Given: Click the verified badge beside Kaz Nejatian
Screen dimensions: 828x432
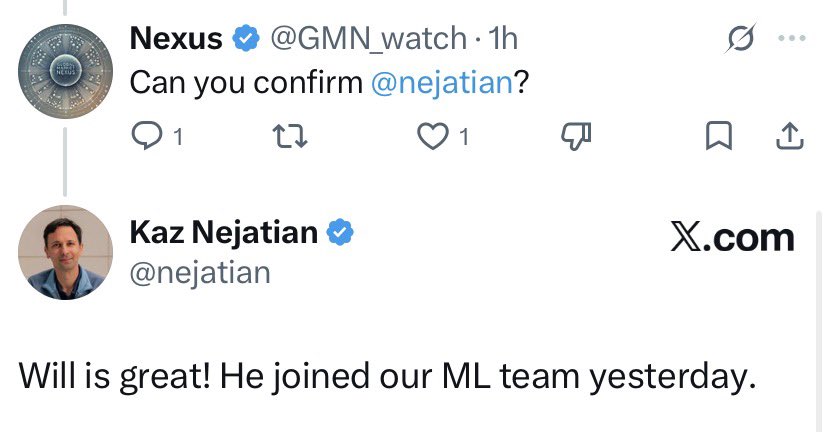Looking at the screenshot, I should 341,233.
